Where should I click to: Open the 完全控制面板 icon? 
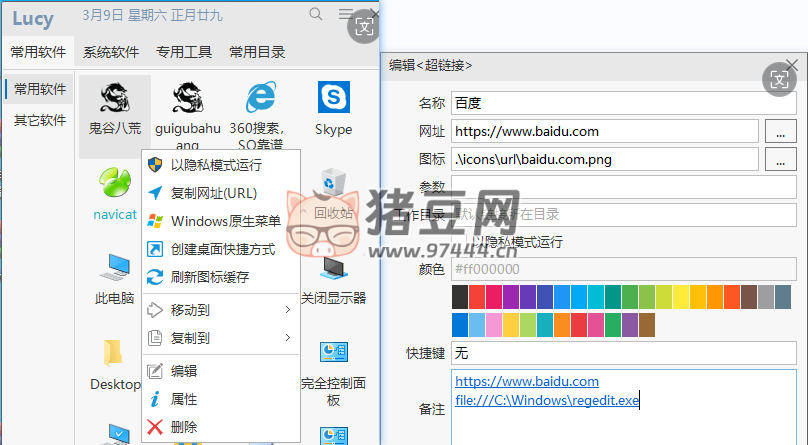[333, 354]
